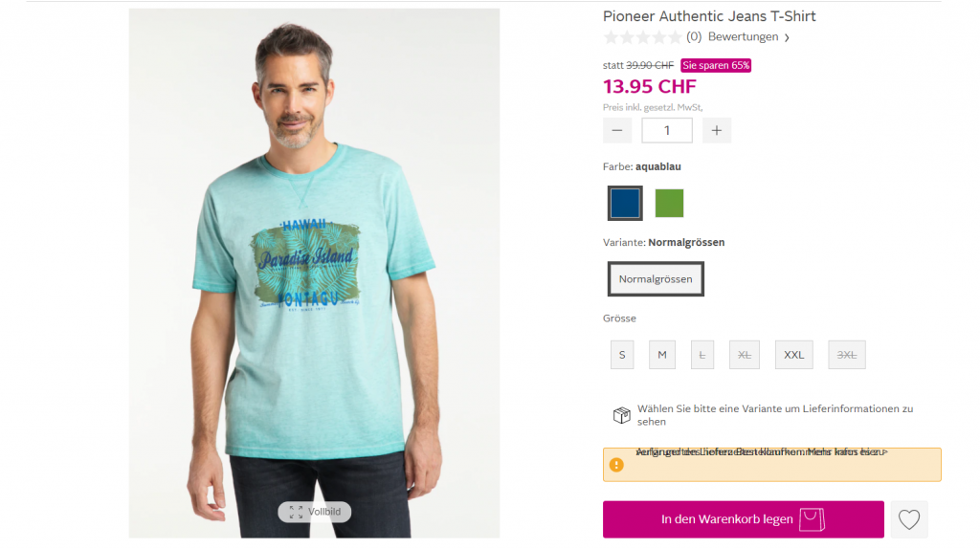Choose the crossed-out size L option

[702, 355]
